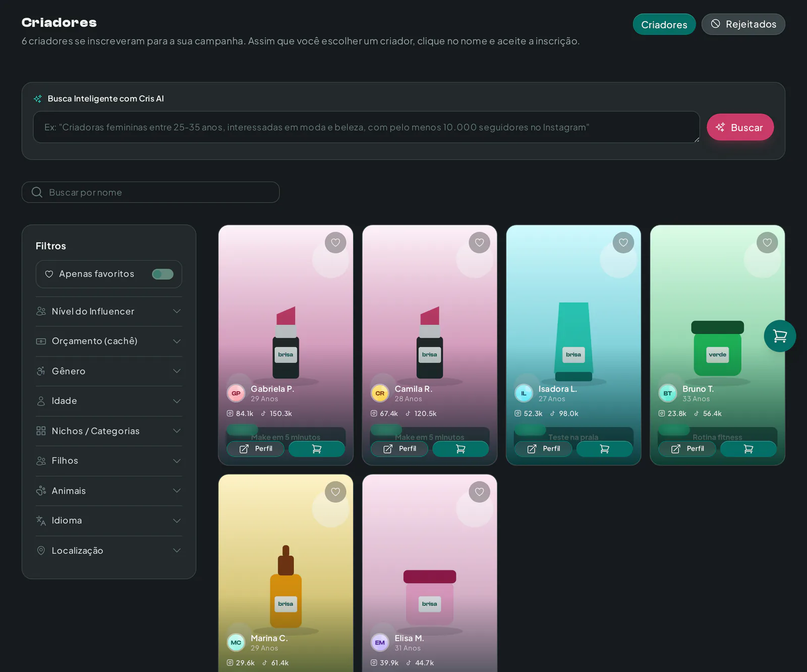Click the Instagram icon on Gabriela P.'s card

(230, 413)
